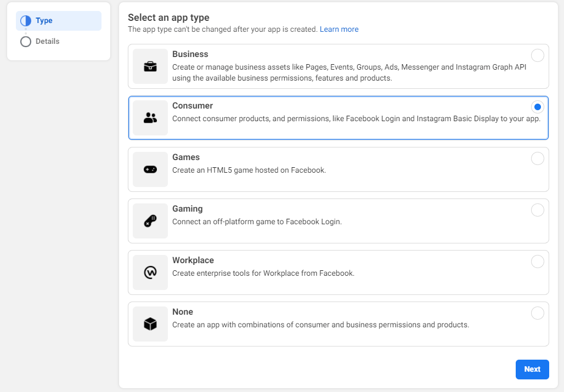Click the 'Select an app type' heading
The height and width of the screenshot is (392, 564).
click(168, 18)
